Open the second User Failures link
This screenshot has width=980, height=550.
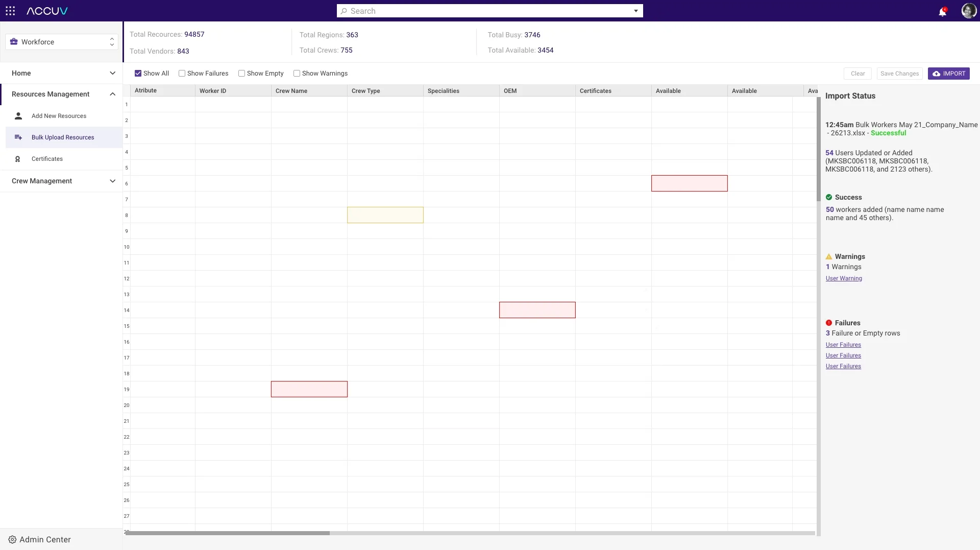(843, 355)
